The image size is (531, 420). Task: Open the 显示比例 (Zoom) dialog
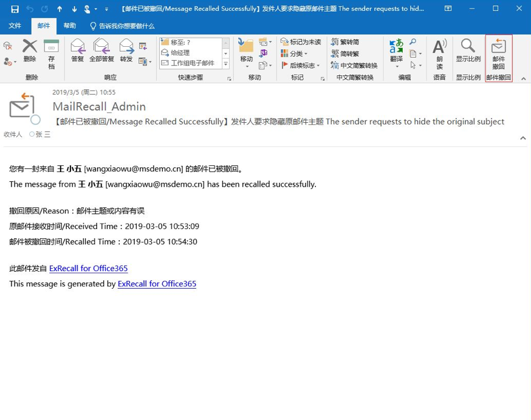pyautogui.click(x=468, y=50)
